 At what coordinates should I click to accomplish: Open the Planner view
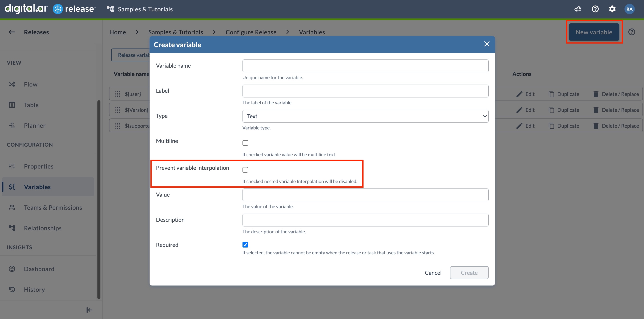35,126
